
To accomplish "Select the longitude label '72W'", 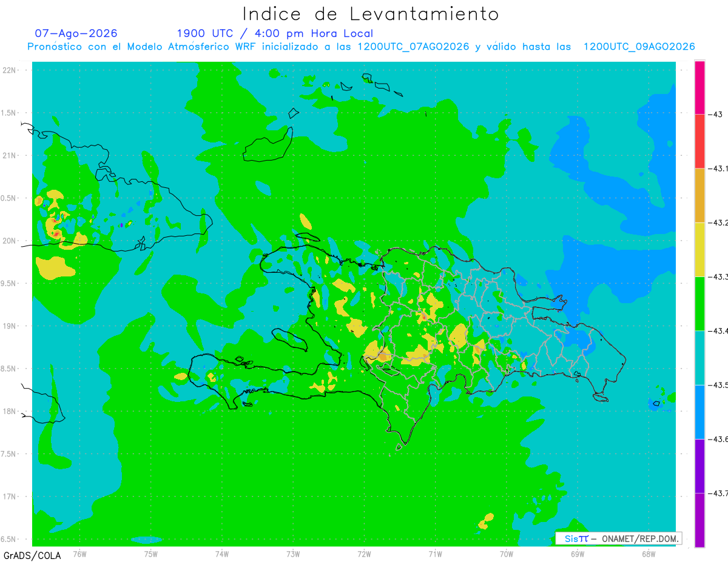I will 364,554.
